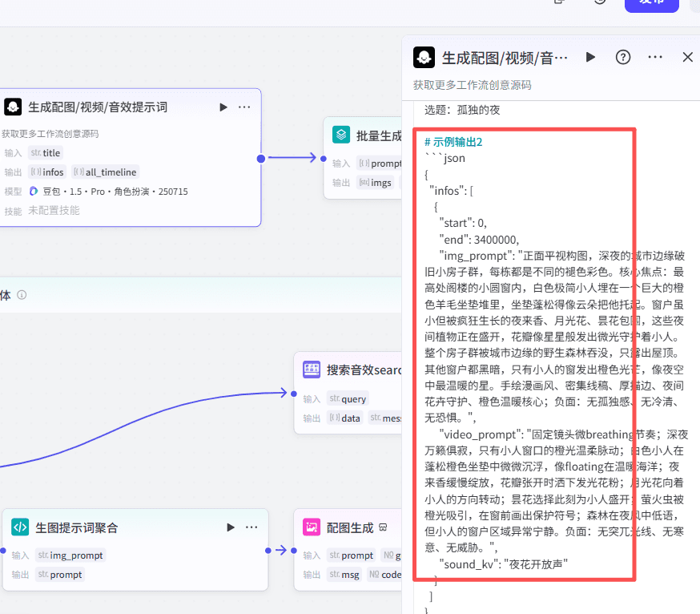Run the node from the side panel header

click(x=590, y=57)
